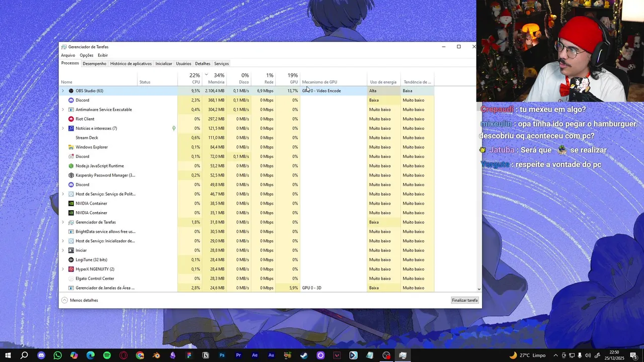This screenshot has width=644, height=362.
Task: Sort by Uso de energia column
Action: (x=383, y=78)
